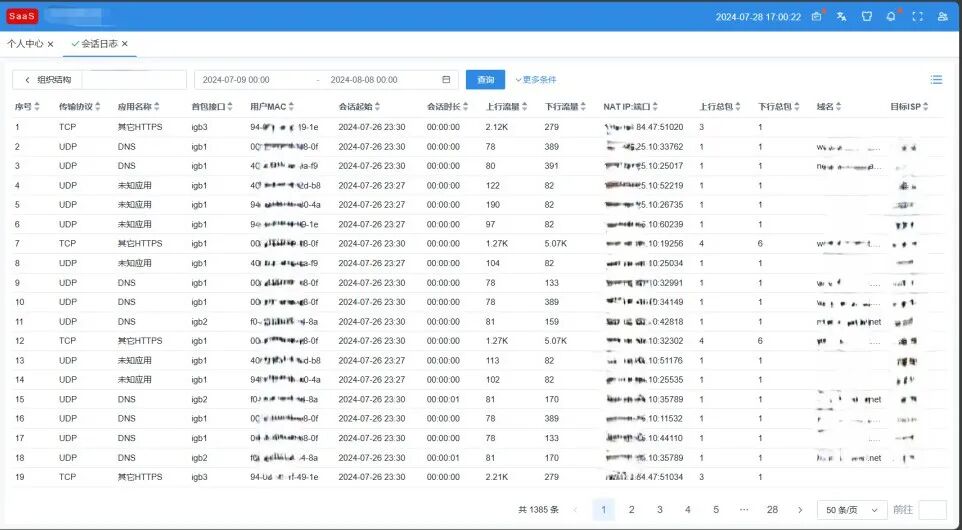Screen dimensions: 962x530
Task: Close the 个人中心 tab
Action: 50,44
